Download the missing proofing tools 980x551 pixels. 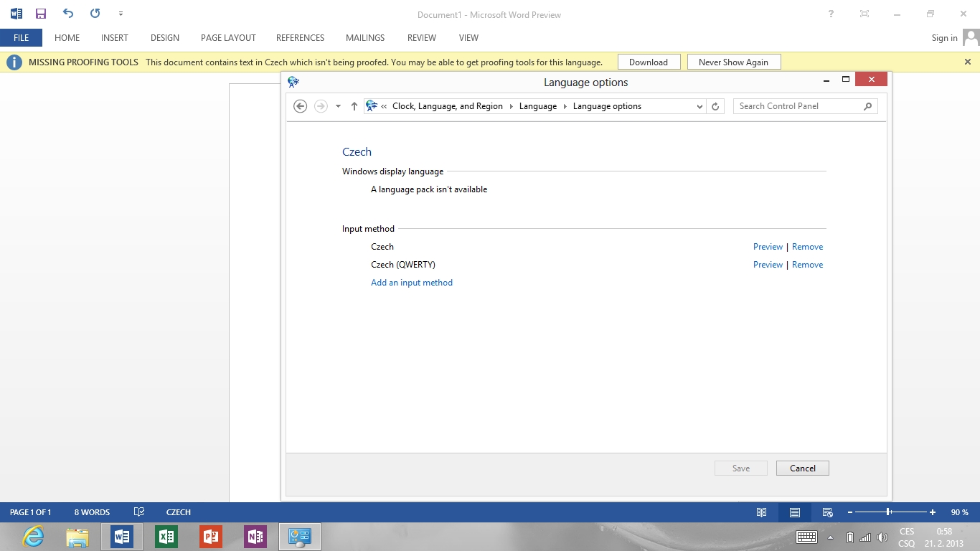point(649,62)
